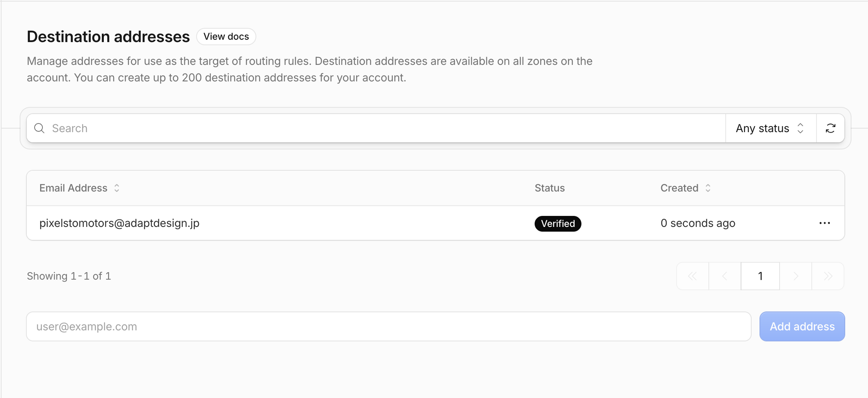The width and height of the screenshot is (868, 398).
Task: Focus the Search input field
Action: tap(376, 128)
